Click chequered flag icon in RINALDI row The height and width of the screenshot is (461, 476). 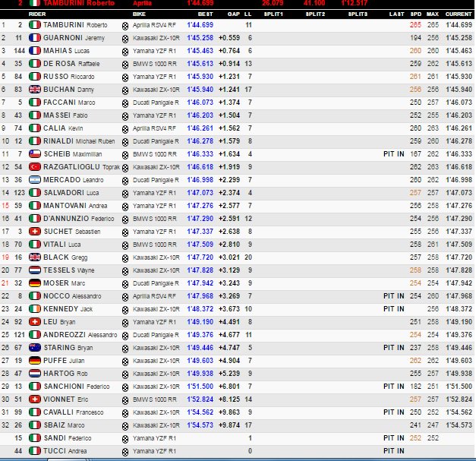click(125, 142)
